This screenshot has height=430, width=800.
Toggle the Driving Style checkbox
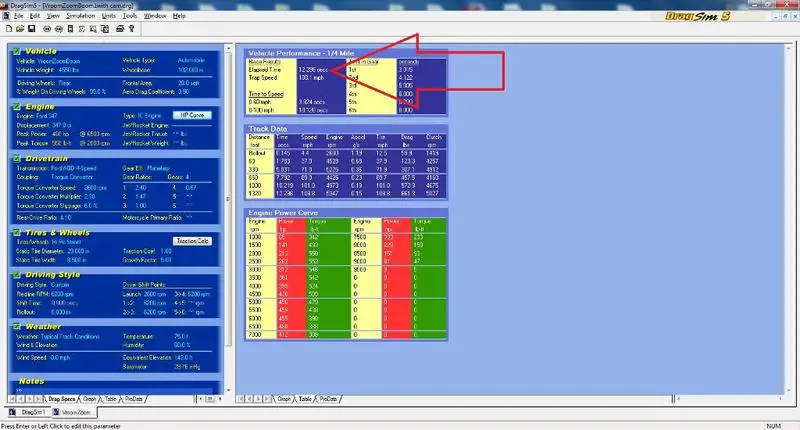tap(17, 274)
